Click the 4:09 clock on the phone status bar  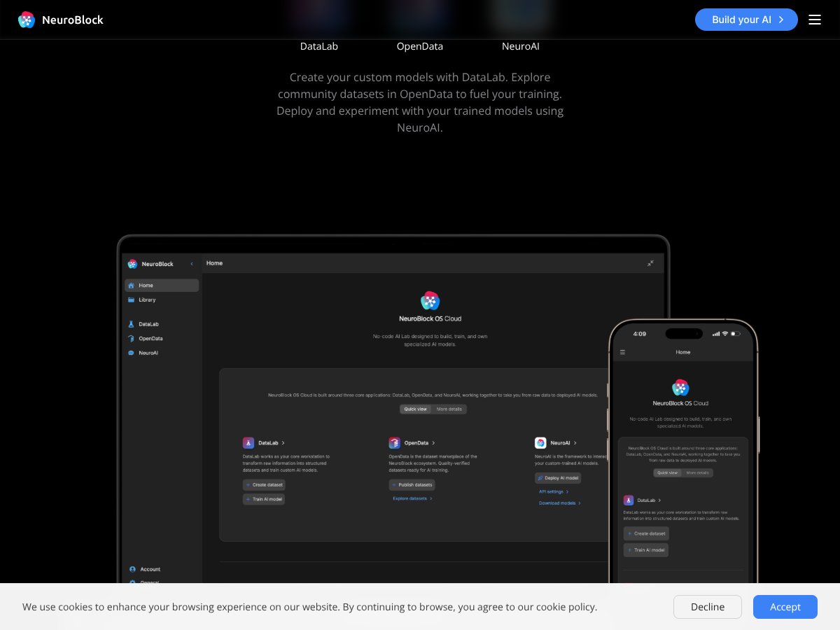point(640,334)
